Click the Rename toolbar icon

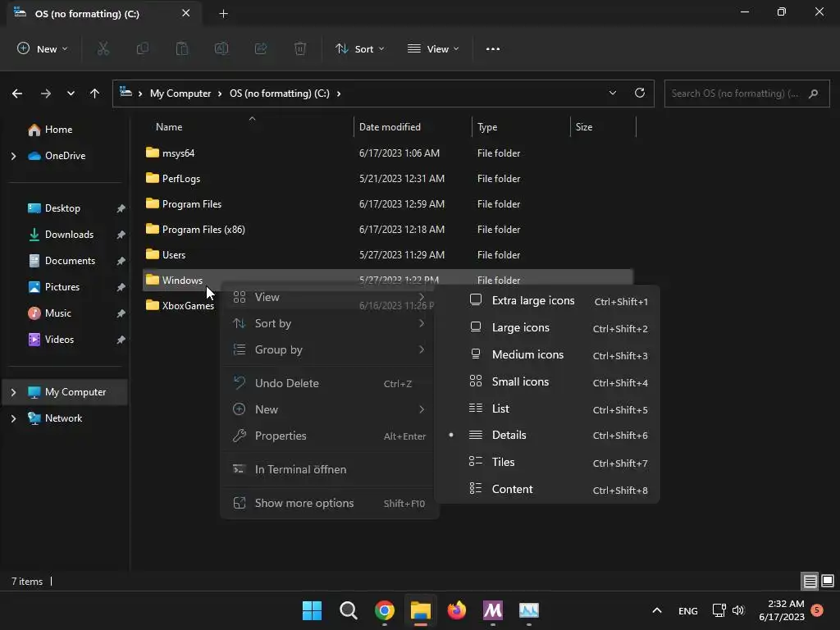pyautogui.click(x=221, y=48)
